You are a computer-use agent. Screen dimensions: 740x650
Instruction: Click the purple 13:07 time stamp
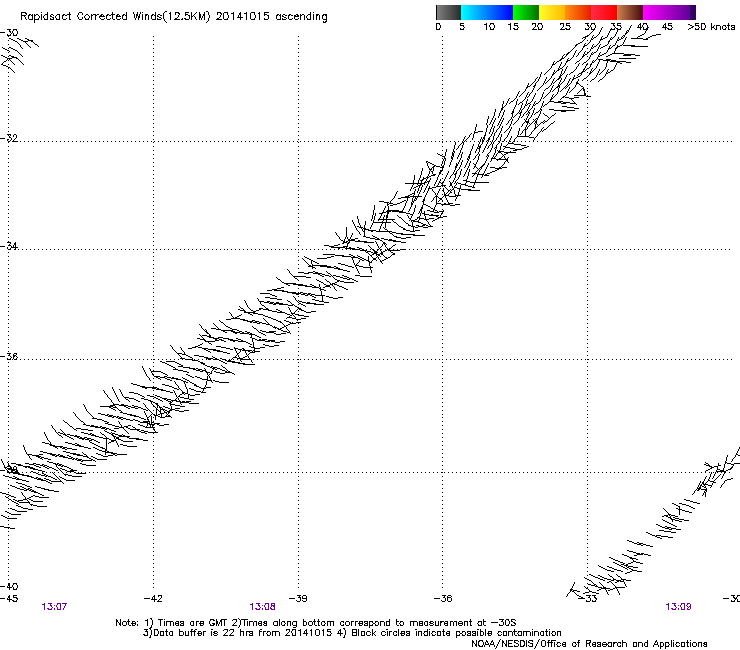click(x=54, y=607)
